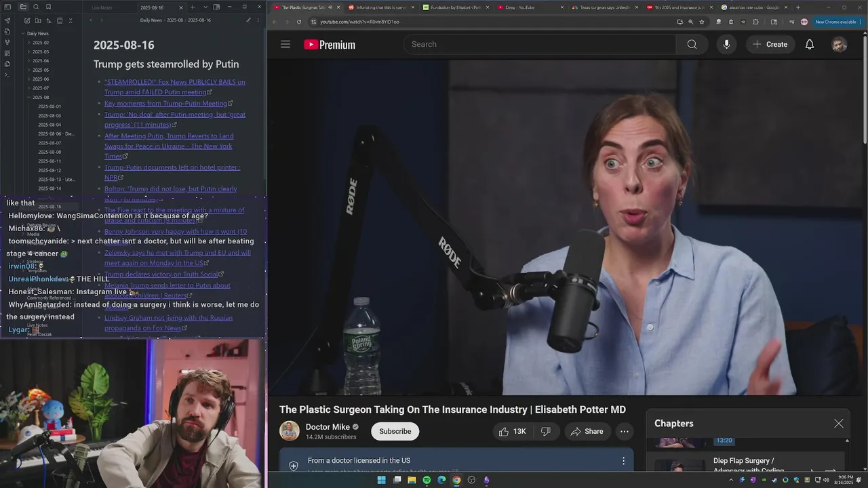Open the Windows Start menu

pyautogui.click(x=381, y=480)
